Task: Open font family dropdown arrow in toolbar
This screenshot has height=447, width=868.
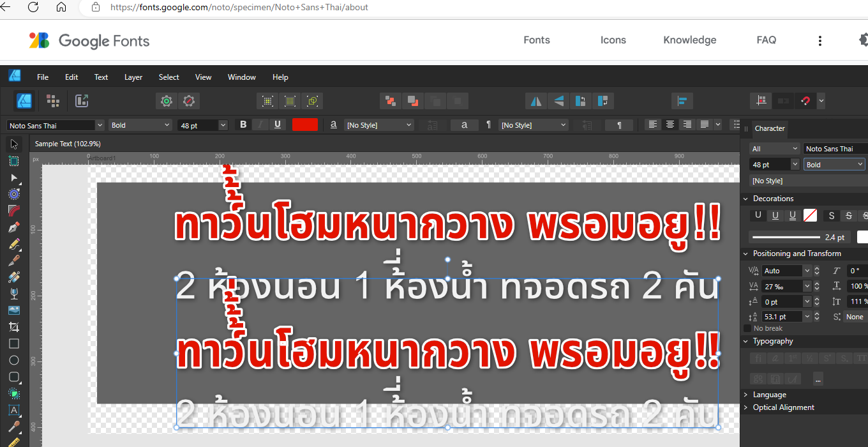Action: click(x=100, y=125)
